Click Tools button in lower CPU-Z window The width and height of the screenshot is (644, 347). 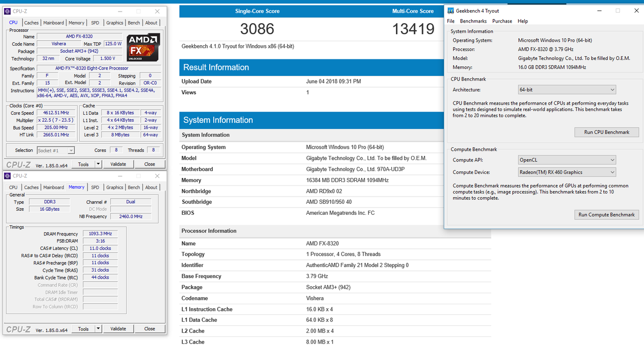84,329
